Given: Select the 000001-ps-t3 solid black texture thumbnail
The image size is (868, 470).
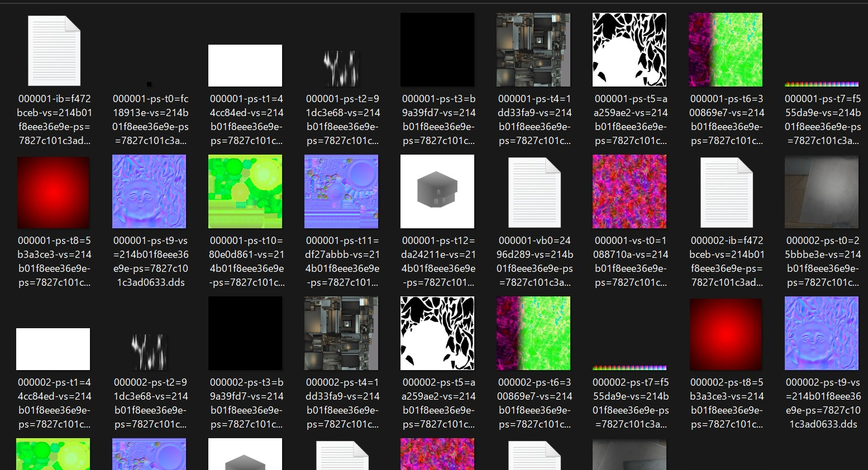Looking at the screenshot, I should point(437,50).
